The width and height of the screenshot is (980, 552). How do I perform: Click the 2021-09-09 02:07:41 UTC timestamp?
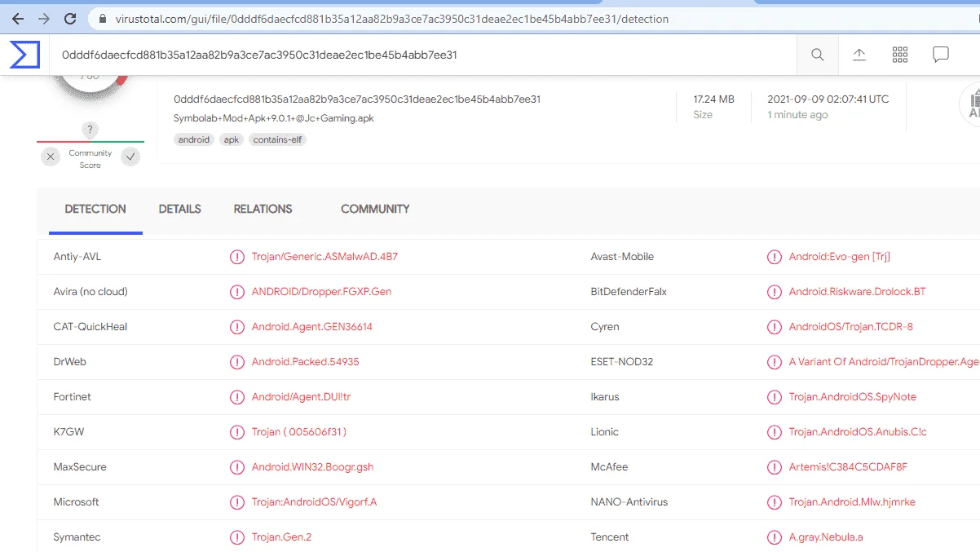point(828,99)
